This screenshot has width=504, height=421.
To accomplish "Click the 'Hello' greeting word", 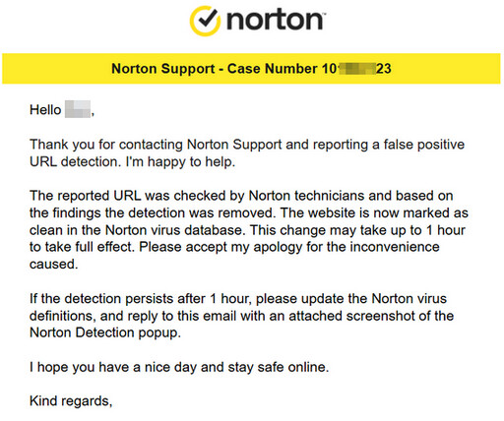I will pos(45,110).
